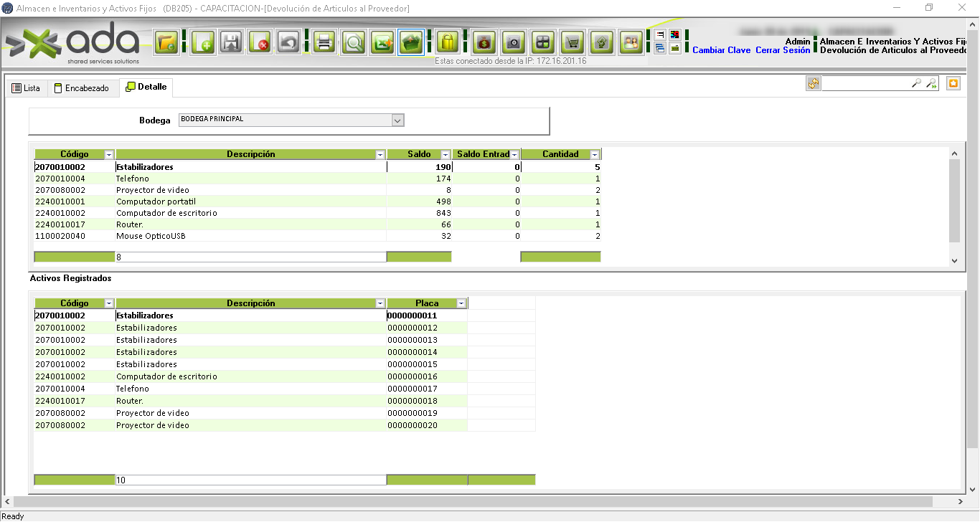
Task: Expand the Bodega dropdown list
Action: point(398,120)
